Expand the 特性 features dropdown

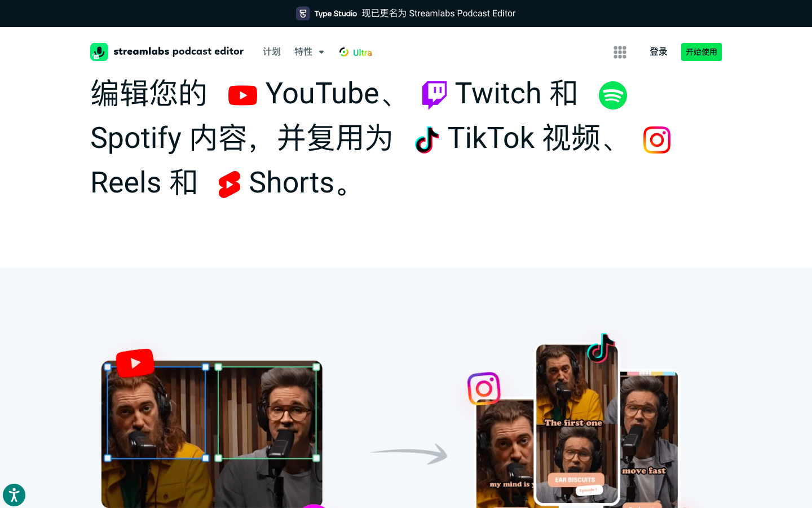click(309, 52)
